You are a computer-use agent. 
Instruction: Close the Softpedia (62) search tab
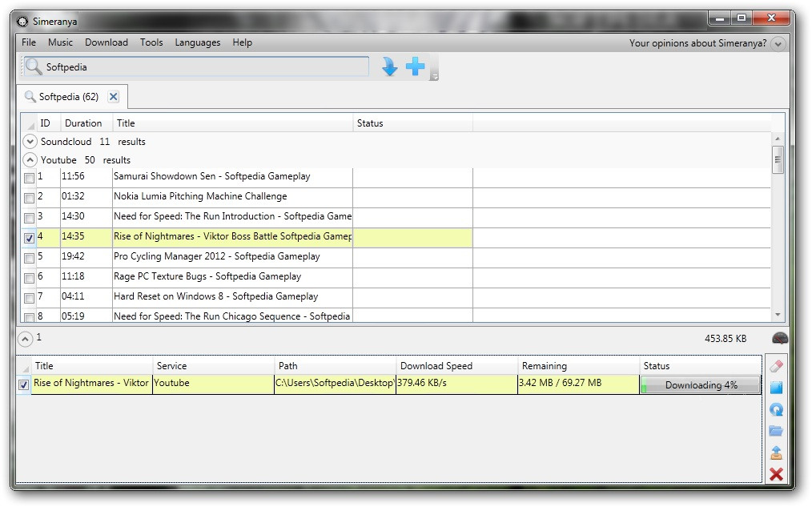pos(114,96)
